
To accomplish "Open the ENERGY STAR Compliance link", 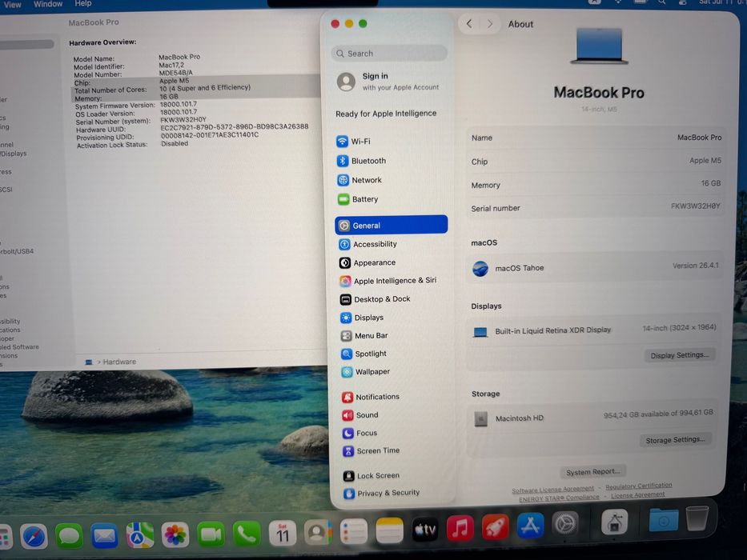I will 560,498.
